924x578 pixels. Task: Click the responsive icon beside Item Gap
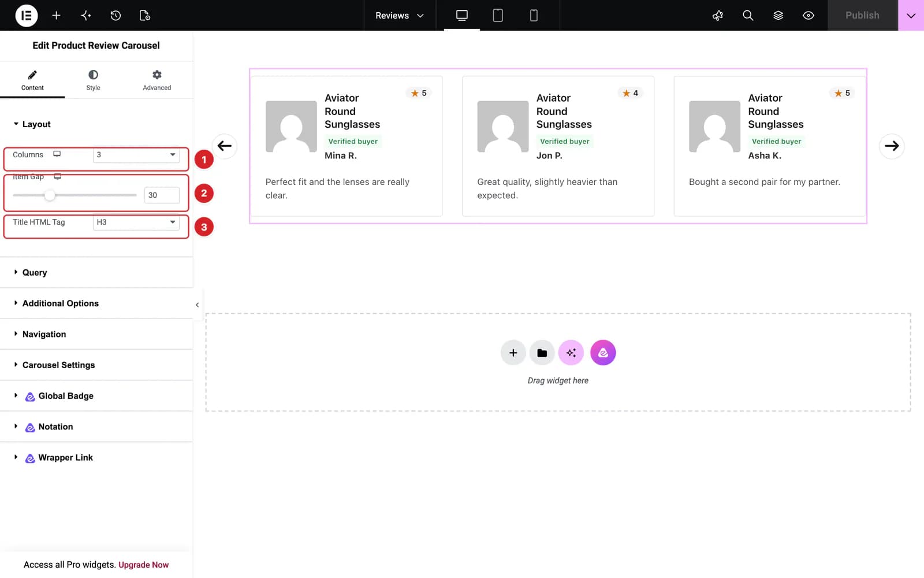[x=57, y=176]
